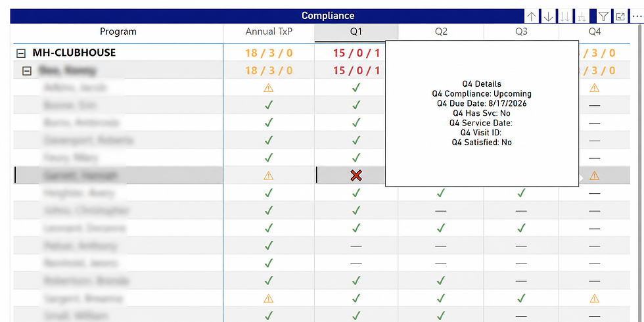Image resolution: width=644 pixels, height=322 pixels.
Task: Click 18 / 3 / 0 in nested staff row
Action: 269,71
